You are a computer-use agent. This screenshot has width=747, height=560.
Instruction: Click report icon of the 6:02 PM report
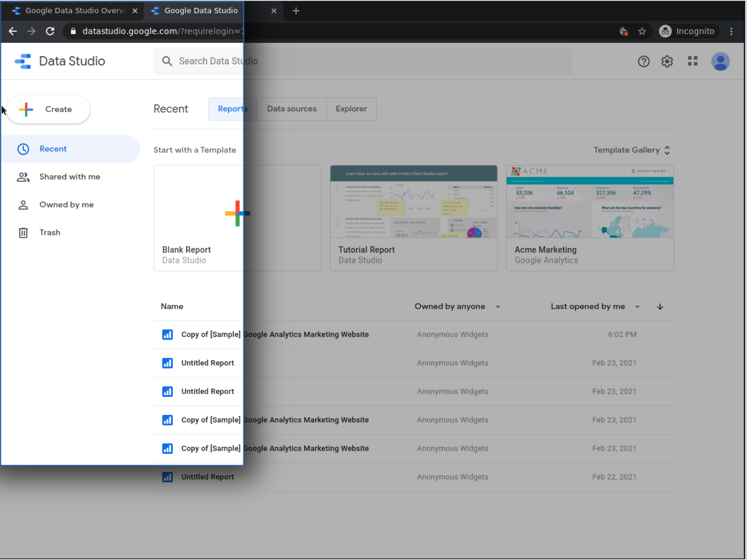(168, 334)
